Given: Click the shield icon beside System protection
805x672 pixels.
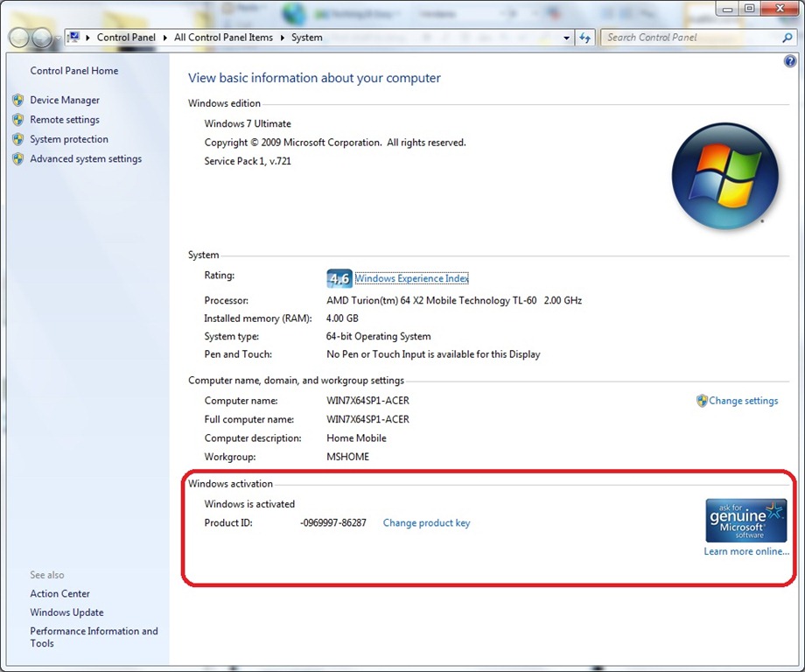Looking at the screenshot, I should coord(18,139).
